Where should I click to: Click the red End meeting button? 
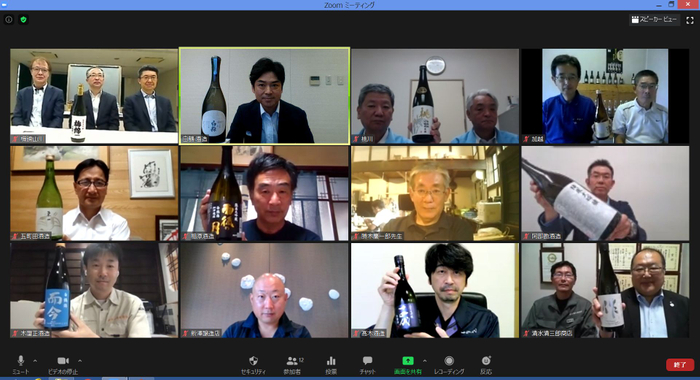pos(680,364)
